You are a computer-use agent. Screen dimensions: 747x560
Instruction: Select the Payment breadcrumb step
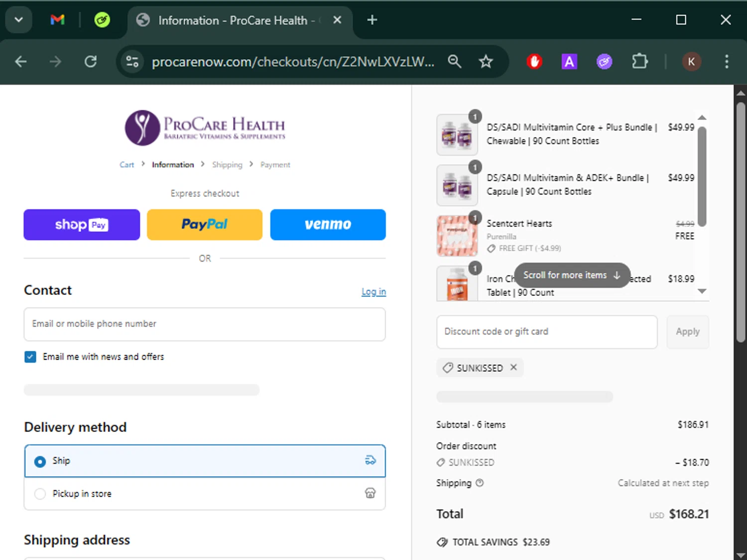click(x=275, y=165)
